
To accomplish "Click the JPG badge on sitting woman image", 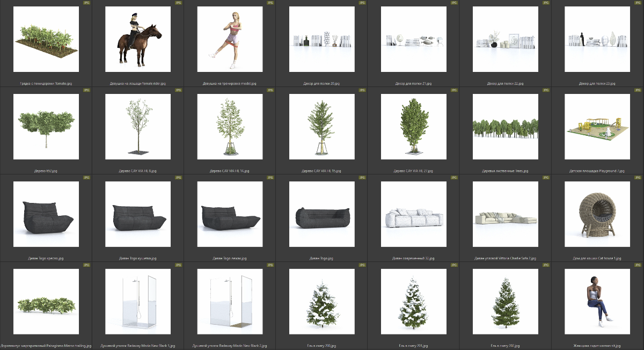I will coord(638,265).
